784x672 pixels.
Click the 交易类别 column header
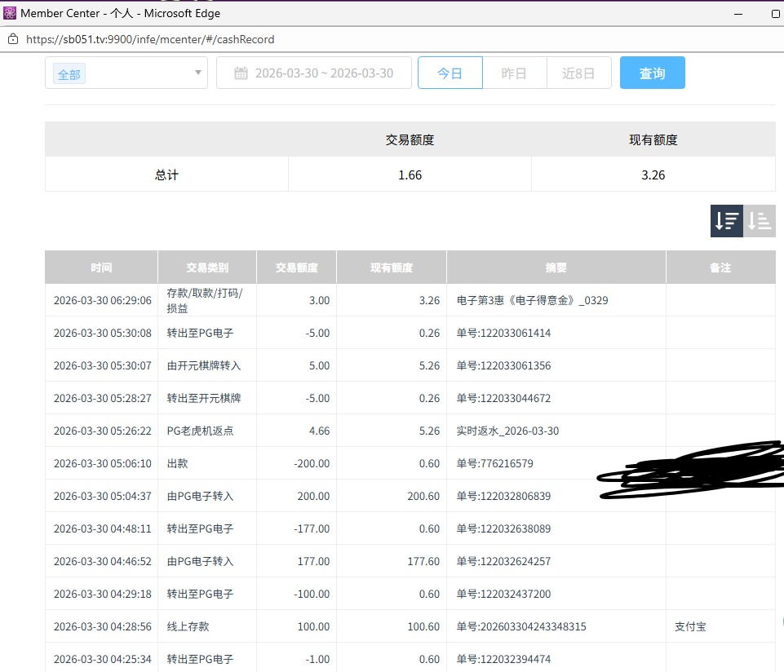[207, 267]
